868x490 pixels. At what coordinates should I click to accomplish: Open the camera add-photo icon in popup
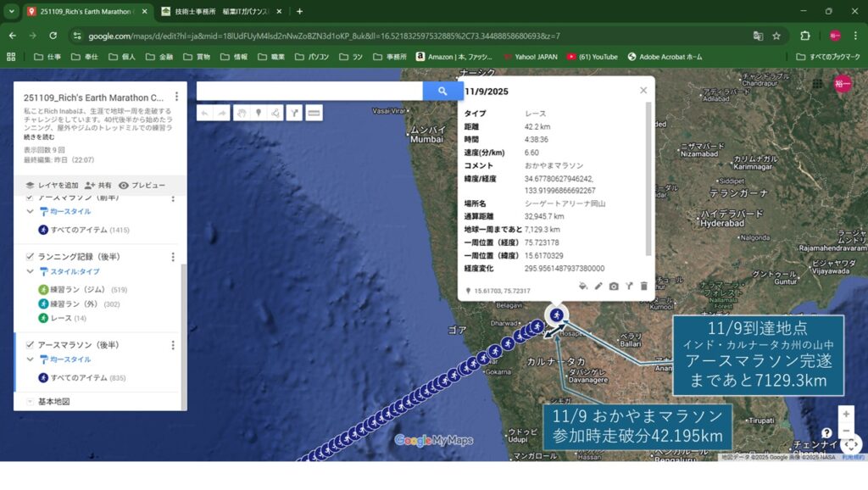tap(614, 287)
